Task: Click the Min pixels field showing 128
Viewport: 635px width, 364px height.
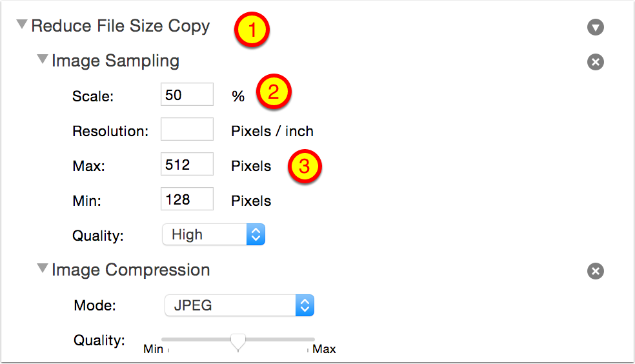Action: click(186, 199)
